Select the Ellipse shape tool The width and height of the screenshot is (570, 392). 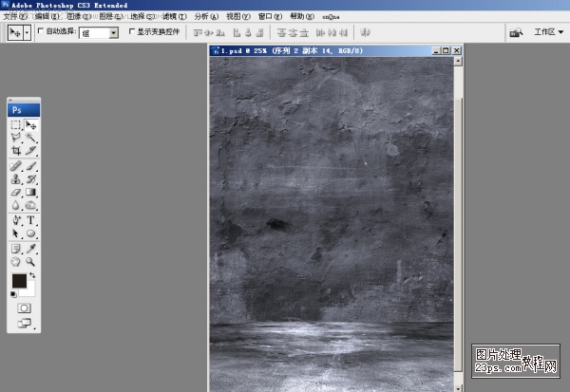(x=31, y=233)
